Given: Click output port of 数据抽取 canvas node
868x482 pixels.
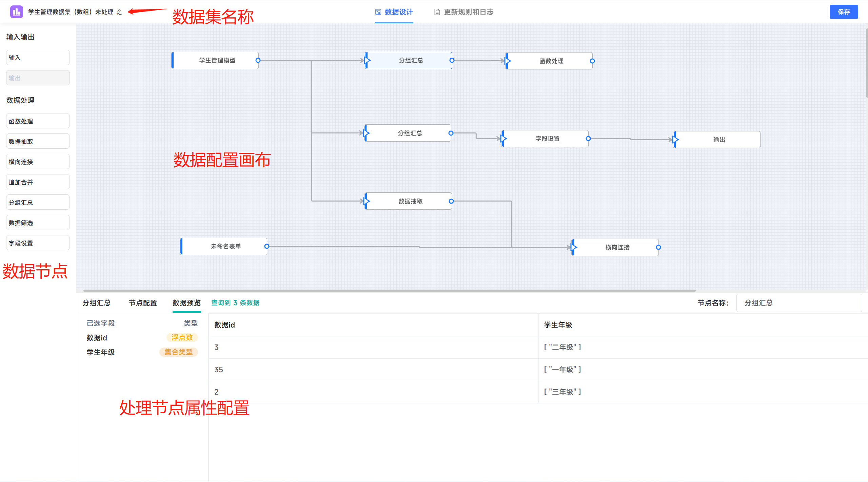Looking at the screenshot, I should tap(451, 201).
